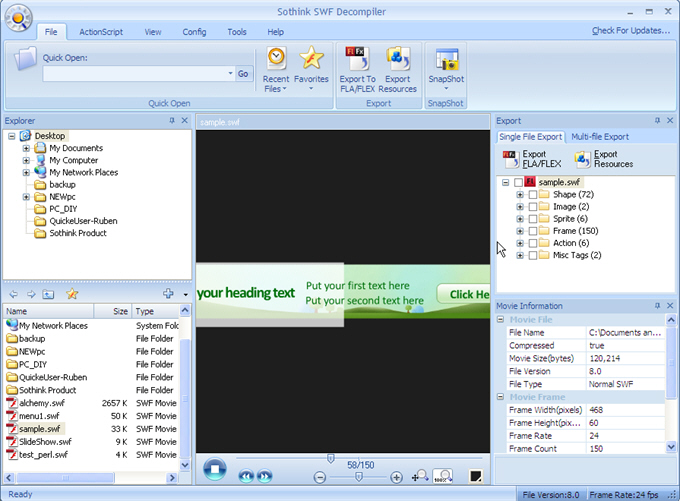Click Export Resources in Export panel
Viewport: 680px width, 501px height.
pyautogui.click(x=604, y=159)
